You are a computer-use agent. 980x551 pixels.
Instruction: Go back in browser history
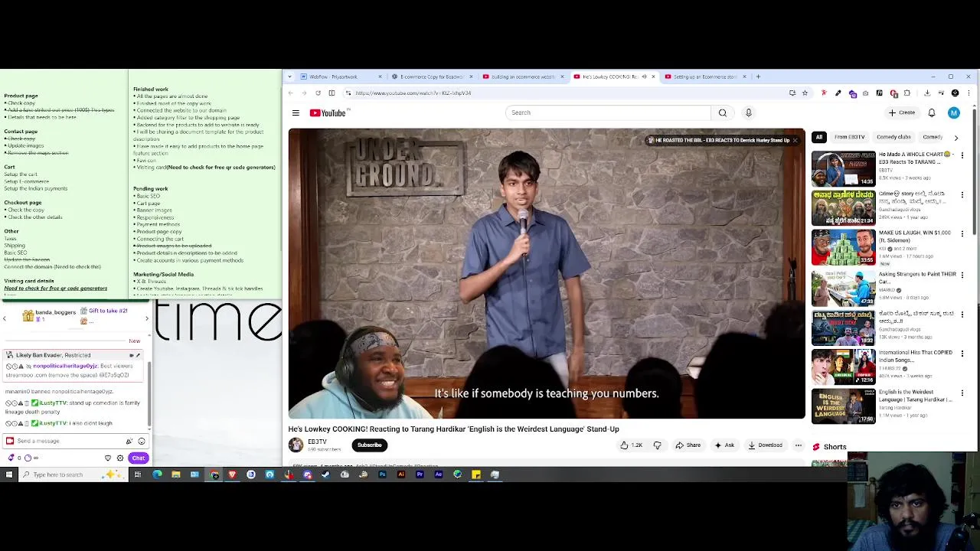pyautogui.click(x=290, y=93)
